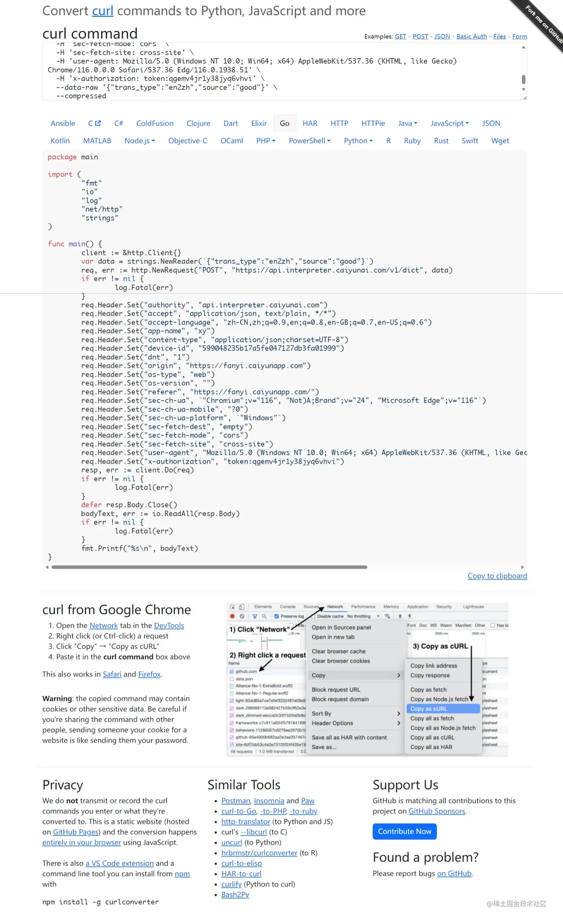Viewport: 563px width, 924px height.
Task: Switch to the R tab
Action: [x=388, y=141]
